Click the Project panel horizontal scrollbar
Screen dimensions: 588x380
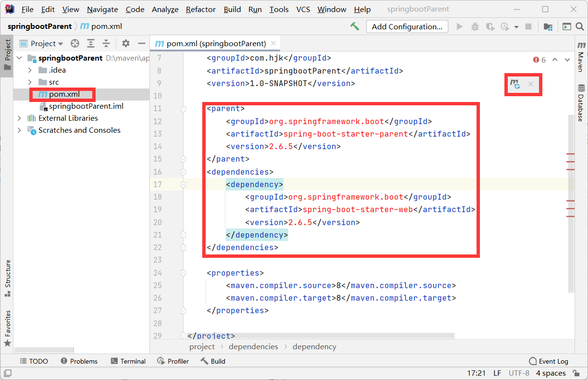(44, 350)
